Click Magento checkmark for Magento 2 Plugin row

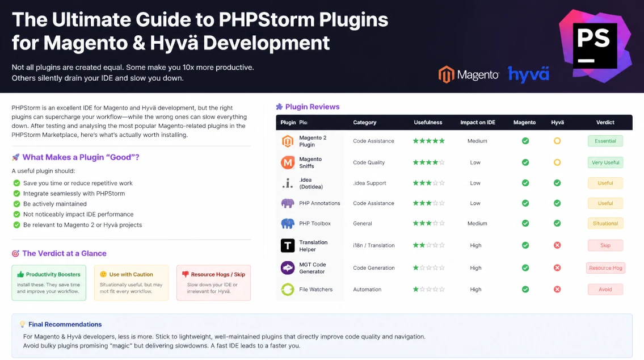point(525,141)
